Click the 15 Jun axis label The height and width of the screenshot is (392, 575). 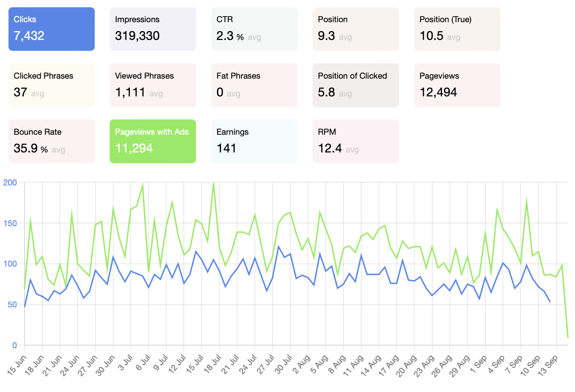(17, 365)
